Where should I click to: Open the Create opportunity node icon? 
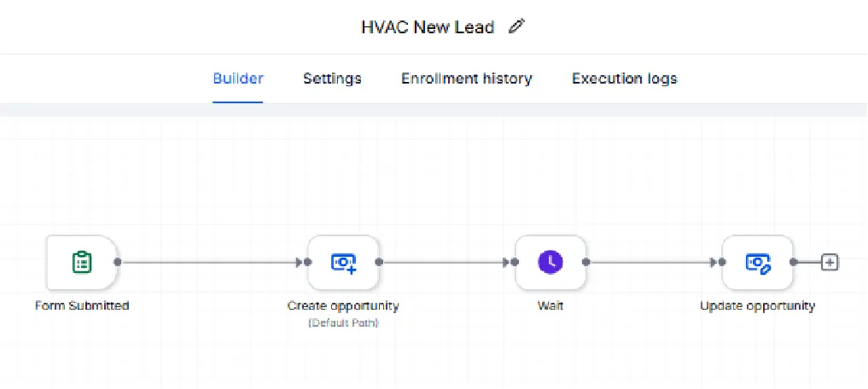pyautogui.click(x=343, y=262)
